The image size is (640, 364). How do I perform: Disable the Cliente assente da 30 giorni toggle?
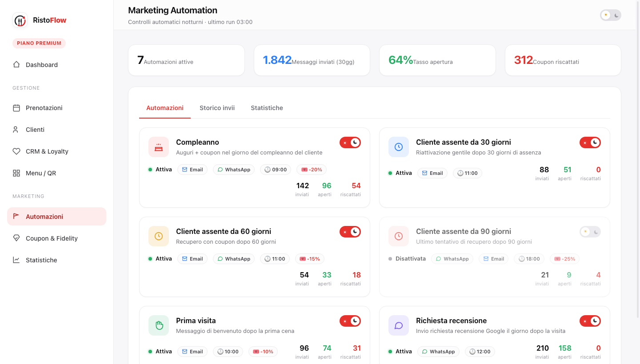pyautogui.click(x=590, y=142)
